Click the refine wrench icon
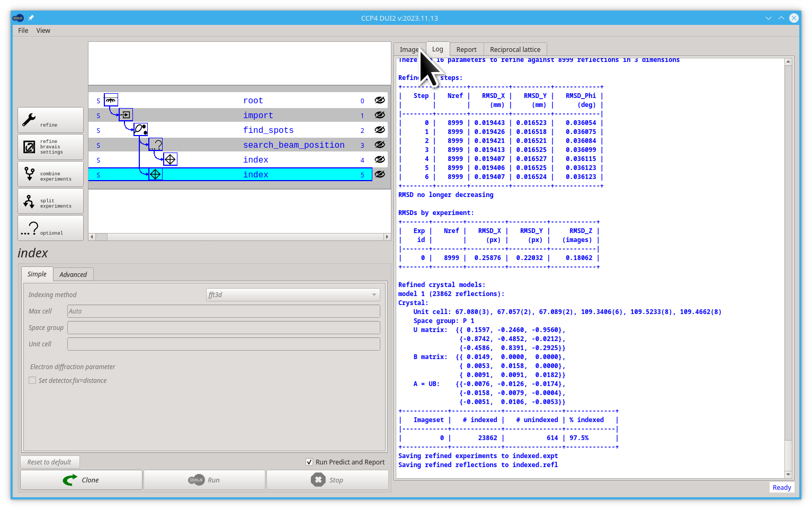Viewport: 812px width, 510px height. coord(29,120)
